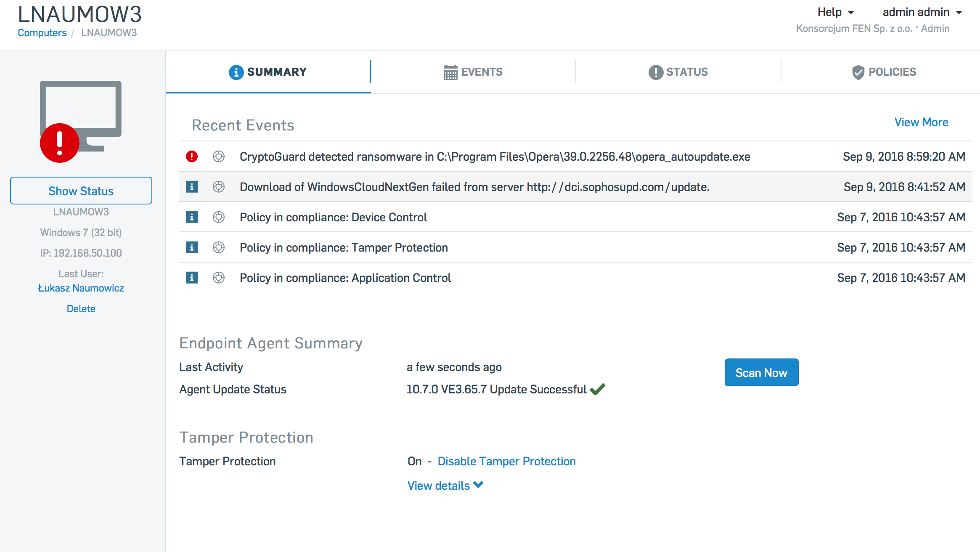The image size is (980, 552).
Task: Click the shield icon beside Application Control event
Action: (219, 278)
